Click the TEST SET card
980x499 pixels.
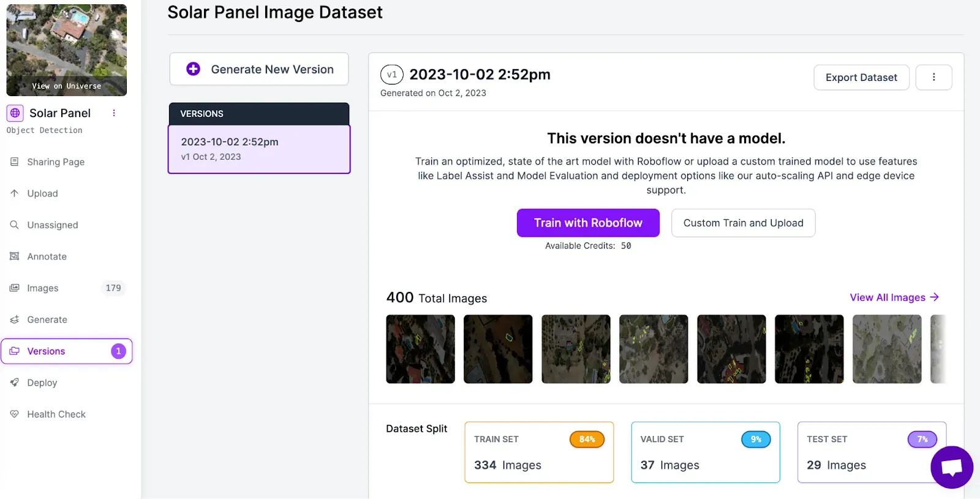coord(872,452)
